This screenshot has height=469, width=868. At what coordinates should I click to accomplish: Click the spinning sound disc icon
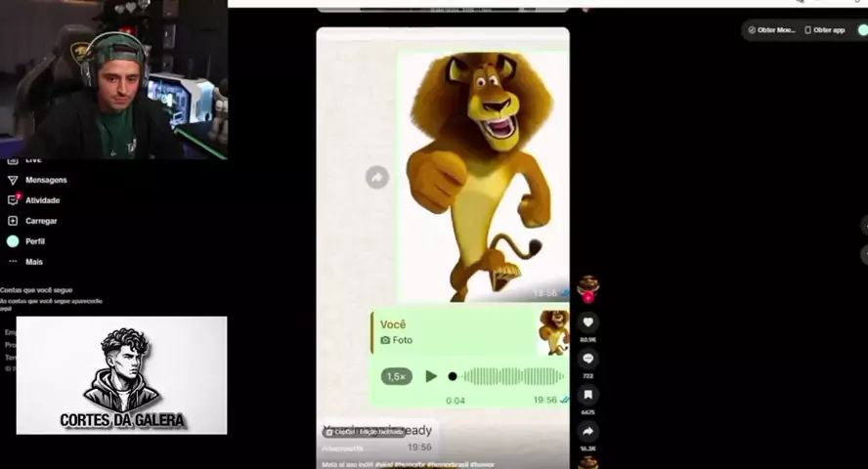(x=588, y=463)
